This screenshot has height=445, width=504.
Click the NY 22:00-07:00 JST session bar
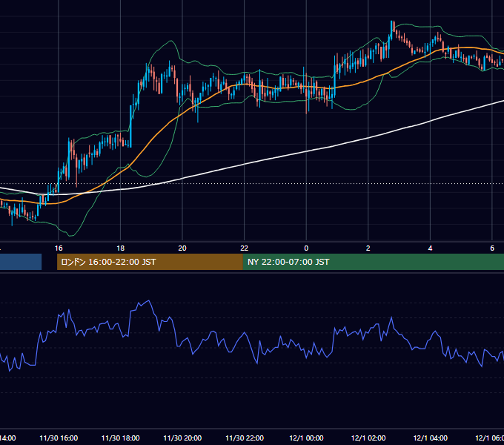(373, 262)
